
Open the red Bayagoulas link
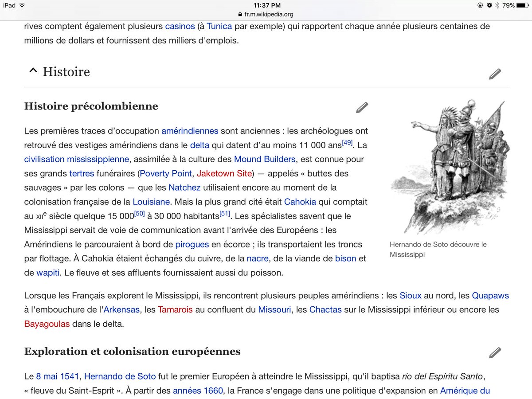click(x=47, y=324)
